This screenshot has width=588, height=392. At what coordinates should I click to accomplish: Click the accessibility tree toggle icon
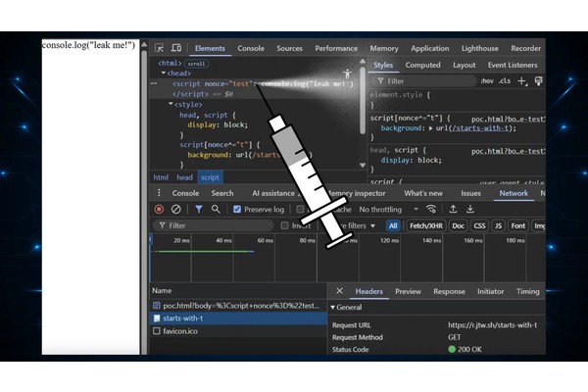tap(347, 73)
